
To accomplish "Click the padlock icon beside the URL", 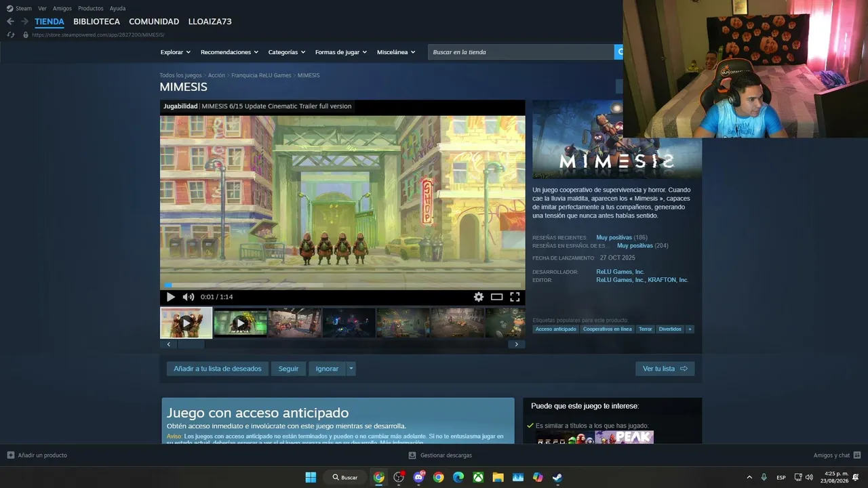I will [x=26, y=35].
